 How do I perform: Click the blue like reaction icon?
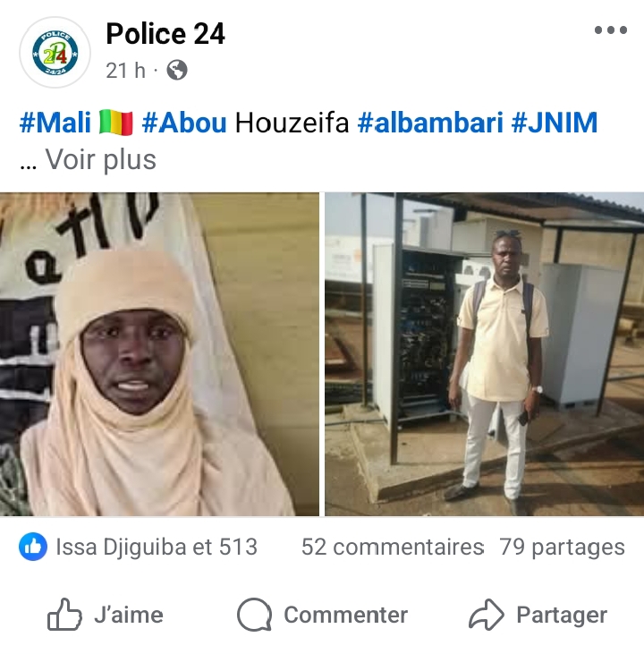click(33, 547)
